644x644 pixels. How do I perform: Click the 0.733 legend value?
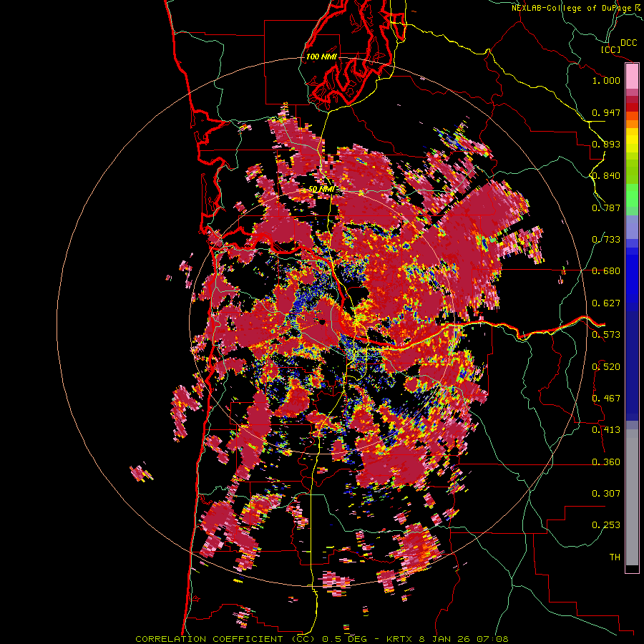coord(606,240)
